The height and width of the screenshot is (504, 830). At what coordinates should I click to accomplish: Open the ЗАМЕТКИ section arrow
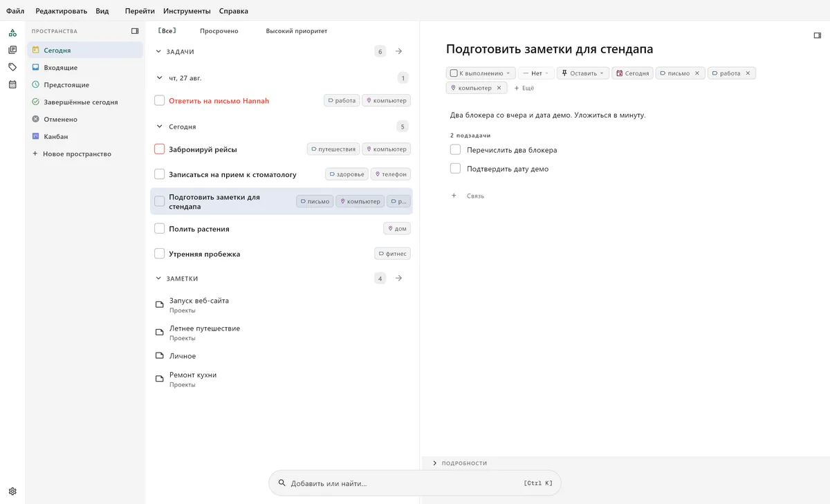399,278
